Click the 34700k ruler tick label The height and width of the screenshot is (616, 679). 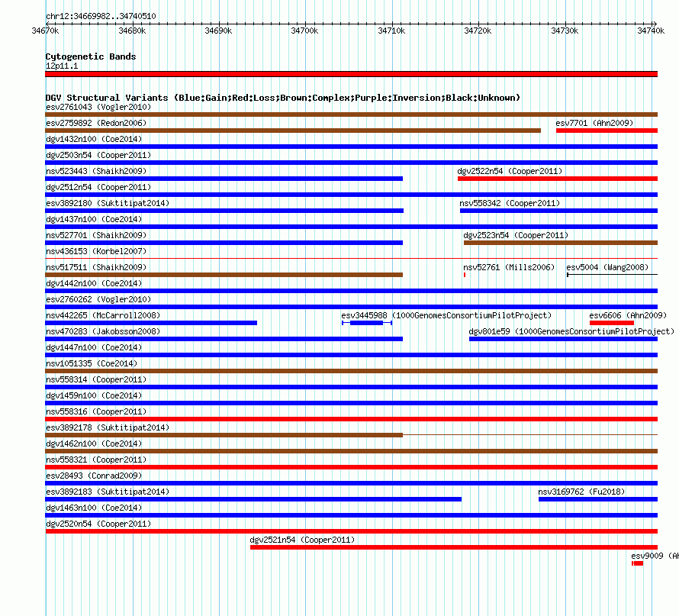(304, 31)
